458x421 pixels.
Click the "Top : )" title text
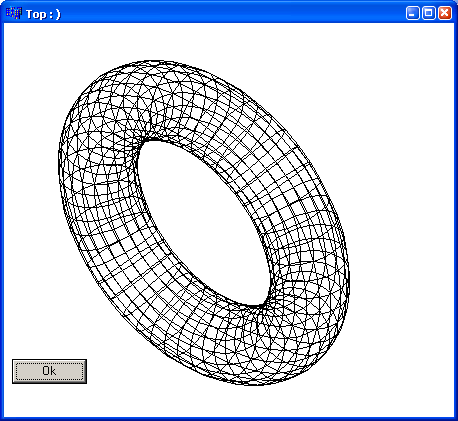(43, 14)
